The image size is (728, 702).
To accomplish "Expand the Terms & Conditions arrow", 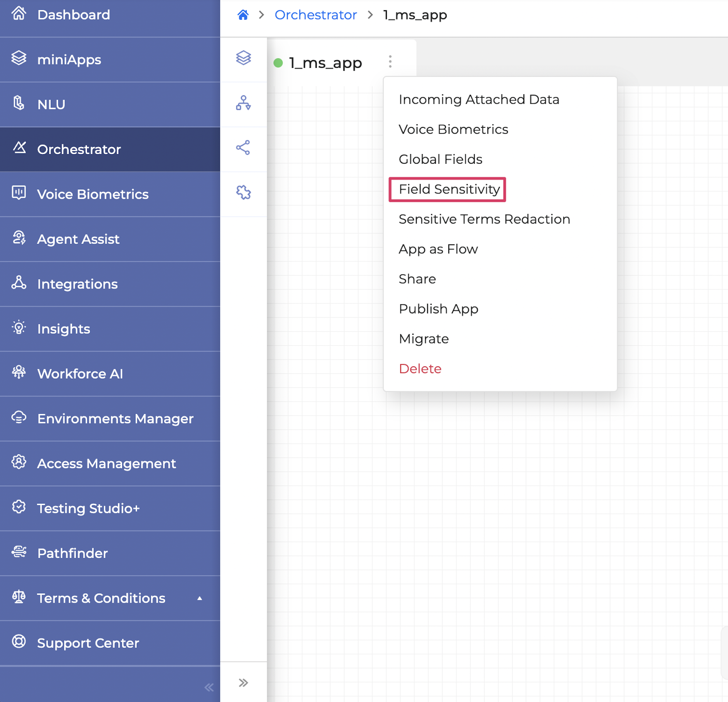I will click(x=200, y=598).
